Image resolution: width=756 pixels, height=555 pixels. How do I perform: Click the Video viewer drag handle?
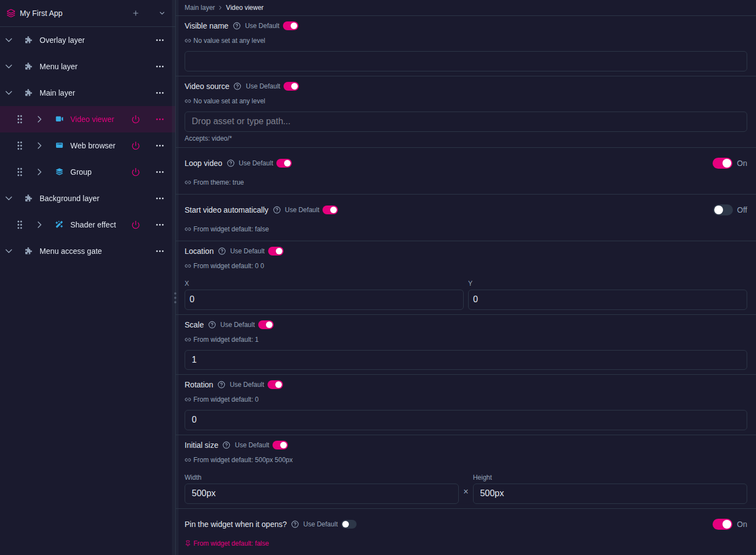point(20,119)
